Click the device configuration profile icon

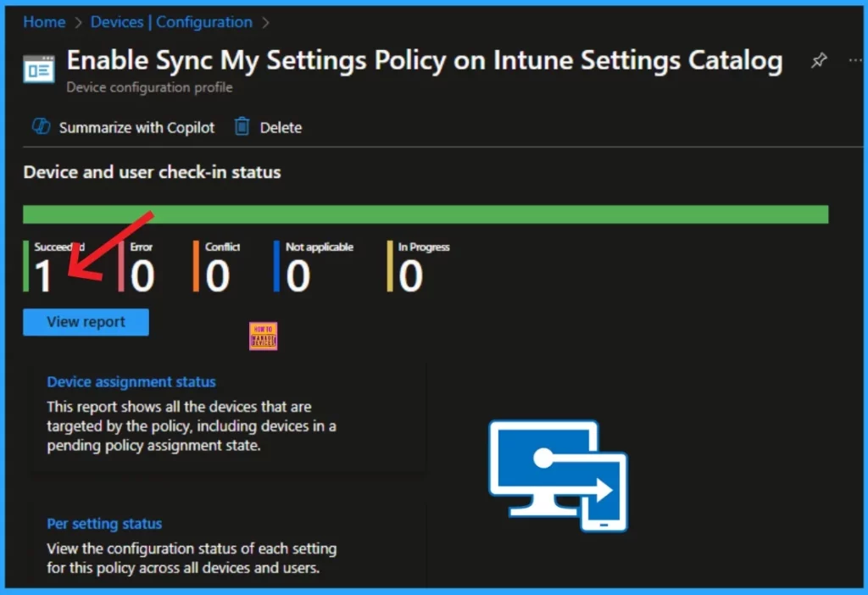[x=39, y=70]
